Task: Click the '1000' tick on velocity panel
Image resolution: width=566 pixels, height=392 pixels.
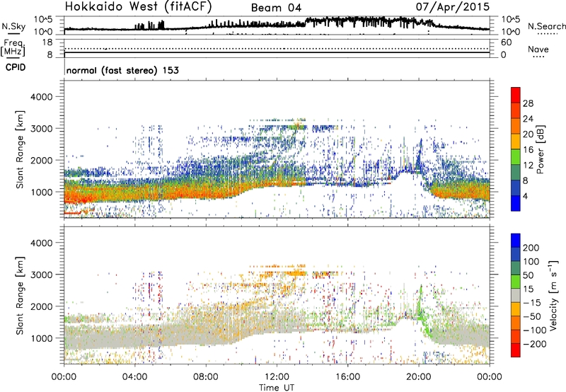Action: click(x=42, y=338)
